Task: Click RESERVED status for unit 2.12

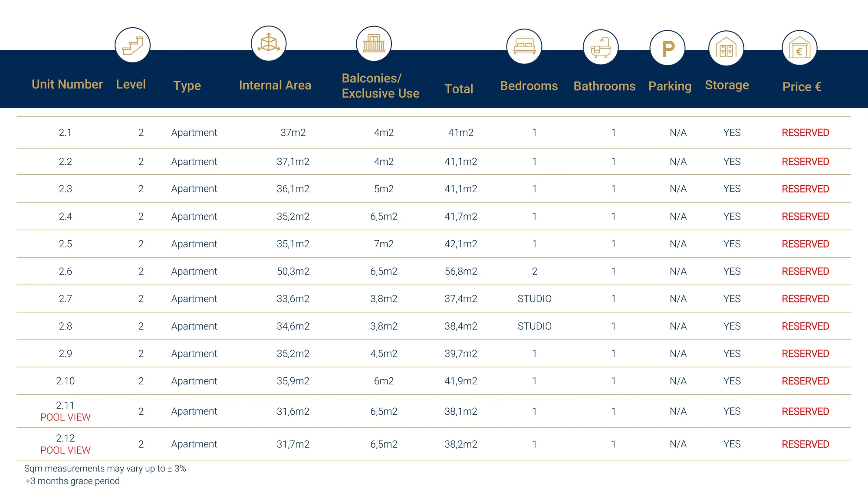Action: (805, 444)
